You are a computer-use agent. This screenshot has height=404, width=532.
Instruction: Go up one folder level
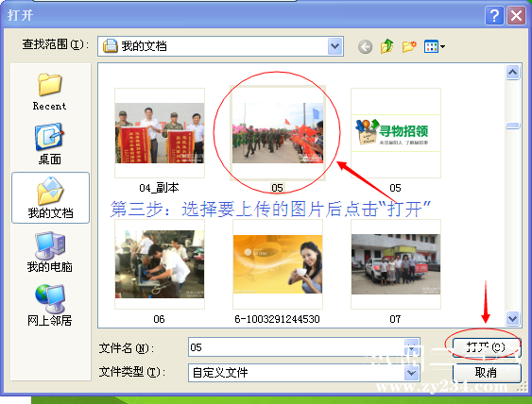pos(387,46)
